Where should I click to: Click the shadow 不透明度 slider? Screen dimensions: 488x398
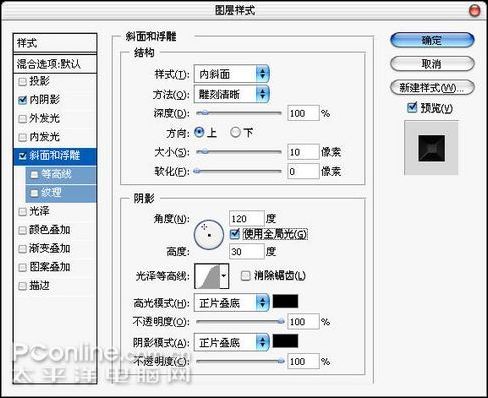tap(240, 361)
